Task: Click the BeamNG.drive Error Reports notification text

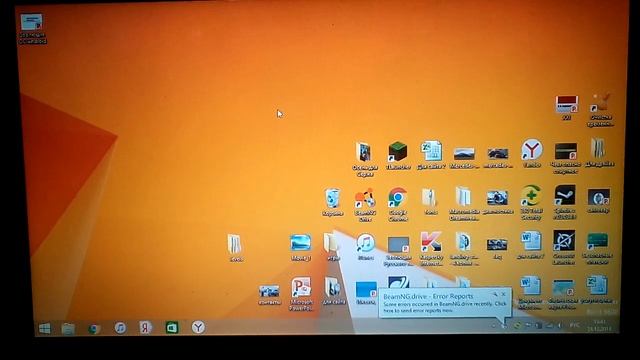Action: pyautogui.click(x=444, y=307)
